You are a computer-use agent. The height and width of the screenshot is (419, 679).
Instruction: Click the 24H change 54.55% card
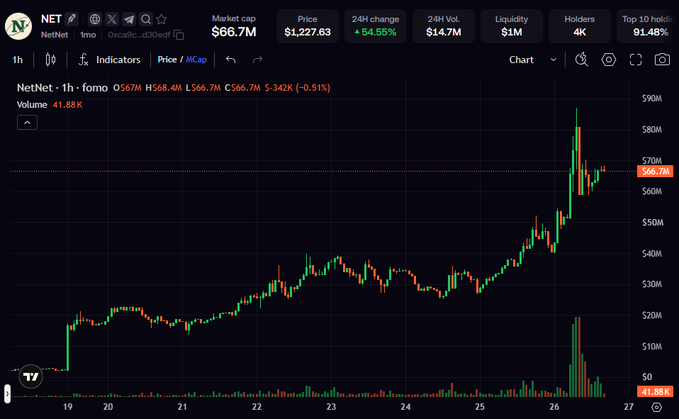(x=375, y=26)
